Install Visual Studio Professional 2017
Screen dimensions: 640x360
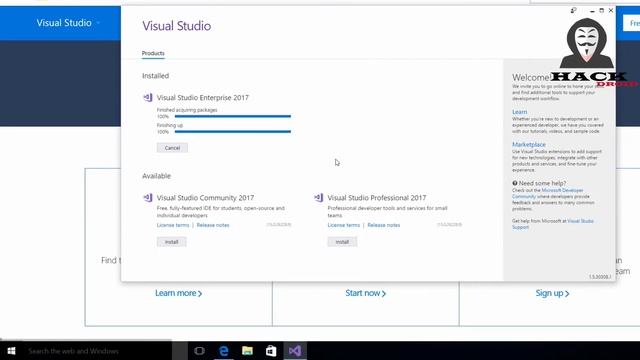coord(342,242)
